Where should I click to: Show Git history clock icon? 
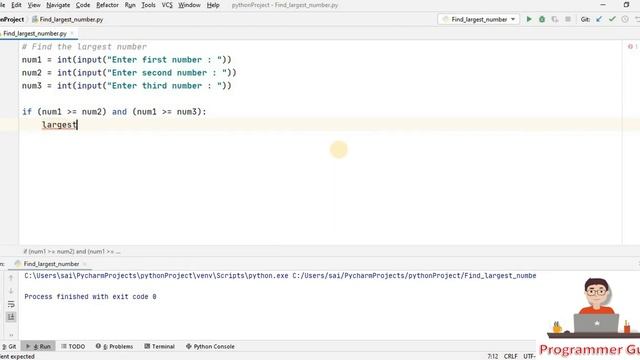tap(625, 19)
